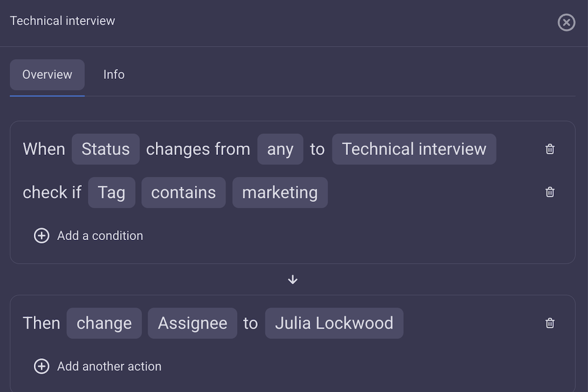
Task: Edit the 'marketing' condition value
Action: pyautogui.click(x=280, y=192)
